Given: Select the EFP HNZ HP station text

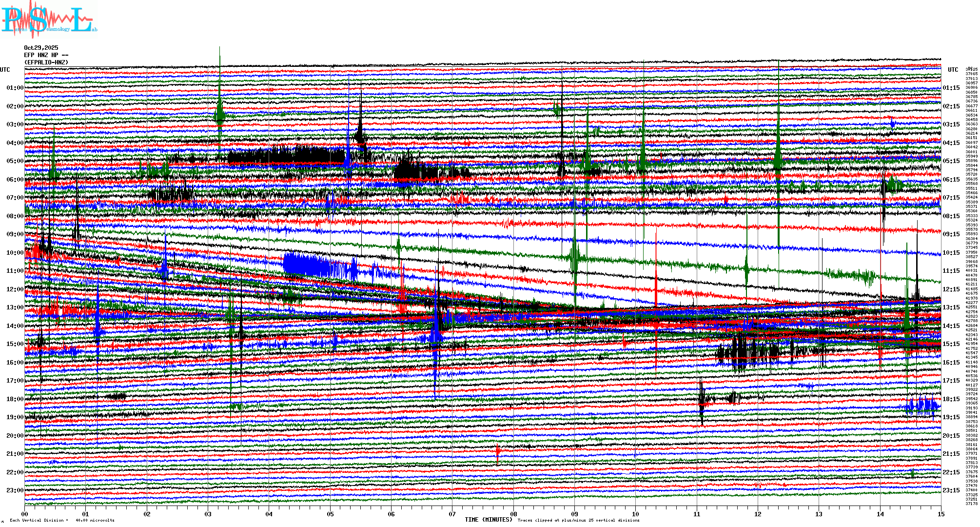Looking at the screenshot, I should [x=41, y=55].
